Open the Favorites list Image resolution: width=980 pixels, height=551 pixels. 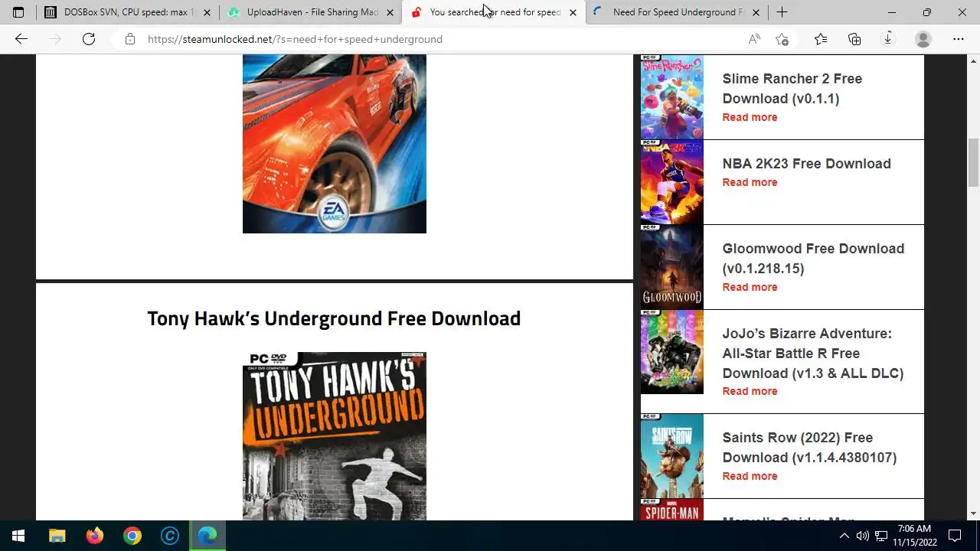coord(821,39)
